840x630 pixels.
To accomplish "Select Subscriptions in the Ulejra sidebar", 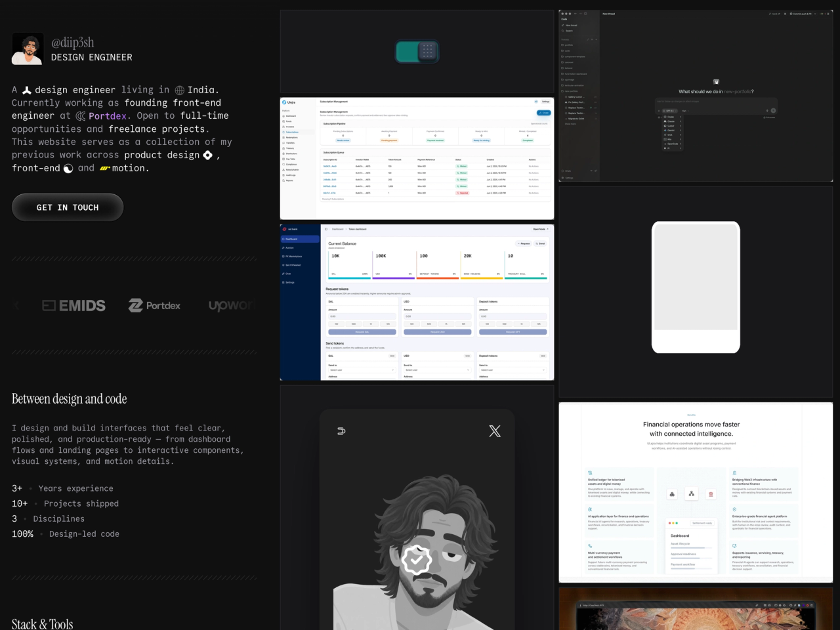I will (x=299, y=132).
